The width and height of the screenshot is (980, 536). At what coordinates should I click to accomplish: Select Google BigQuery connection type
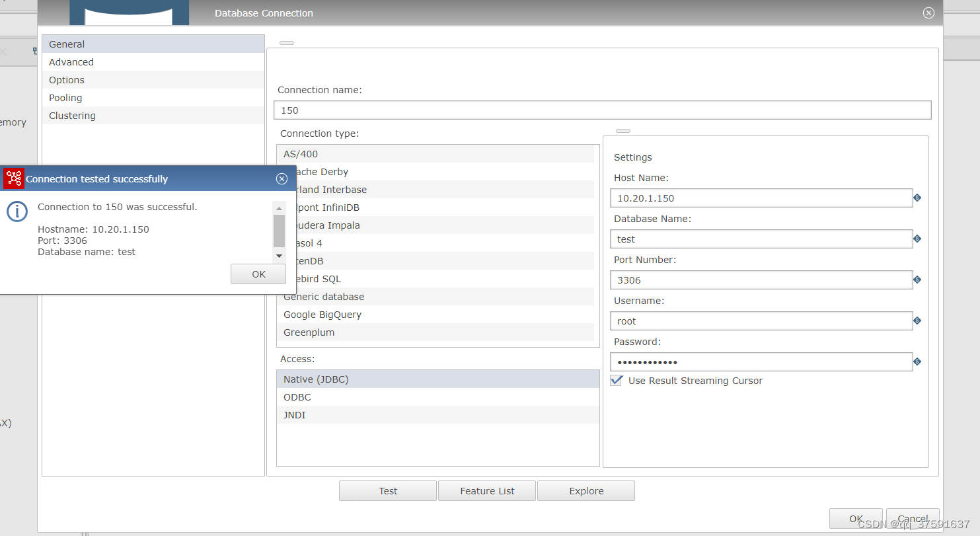pyautogui.click(x=435, y=315)
